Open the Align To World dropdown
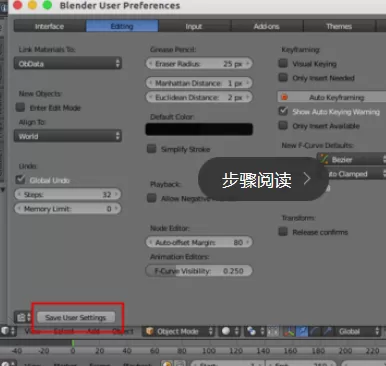This screenshot has width=386, height=366. click(68, 136)
